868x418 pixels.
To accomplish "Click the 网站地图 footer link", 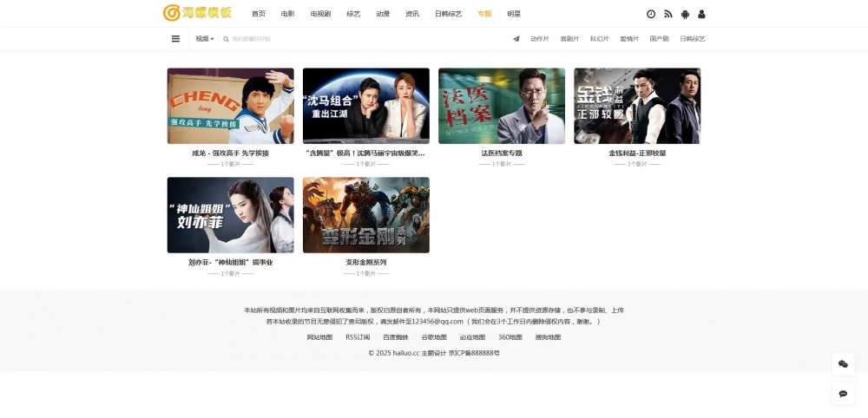I will (319, 337).
